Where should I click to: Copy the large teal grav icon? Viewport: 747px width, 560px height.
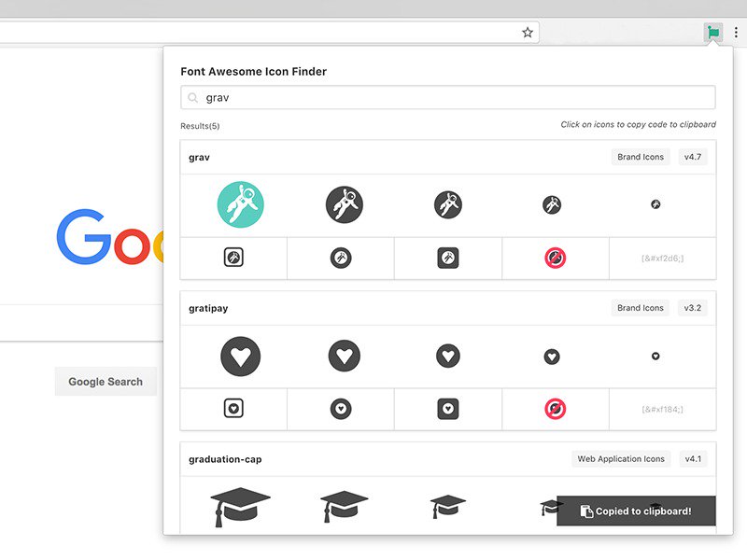tap(240, 203)
